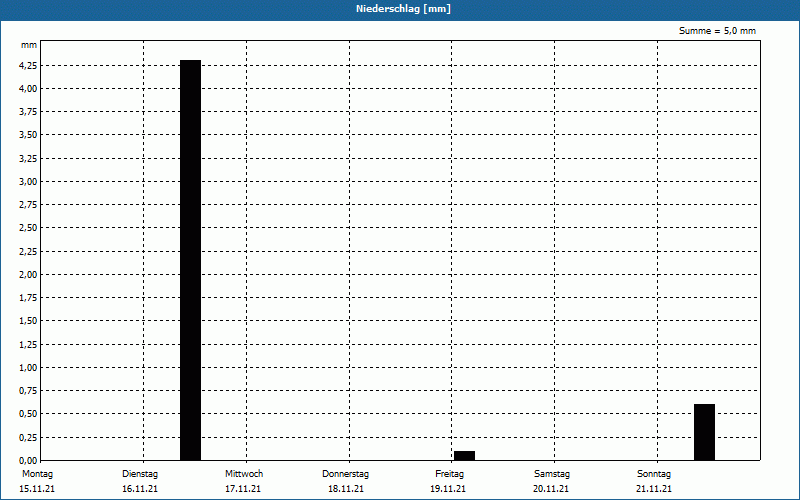This screenshot has width=800, height=500.
Task: Click the Samstag day label
Action: pyautogui.click(x=552, y=474)
